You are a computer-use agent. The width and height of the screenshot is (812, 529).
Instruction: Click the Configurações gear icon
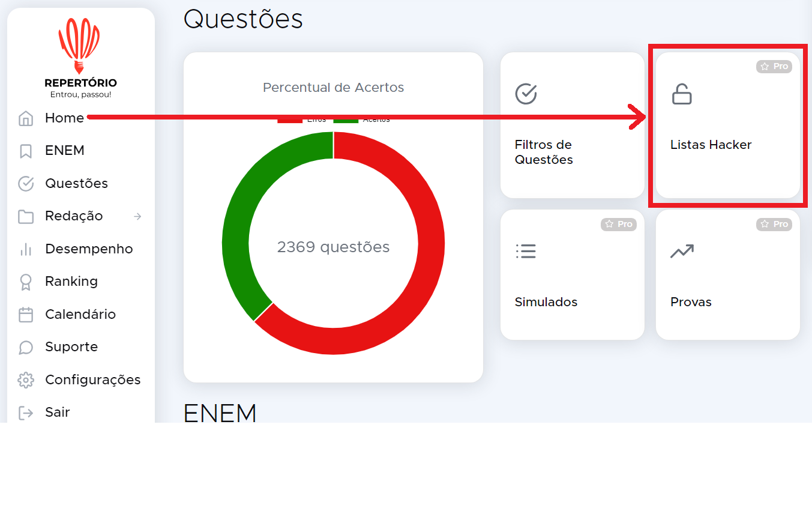click(x=26, y=380)
